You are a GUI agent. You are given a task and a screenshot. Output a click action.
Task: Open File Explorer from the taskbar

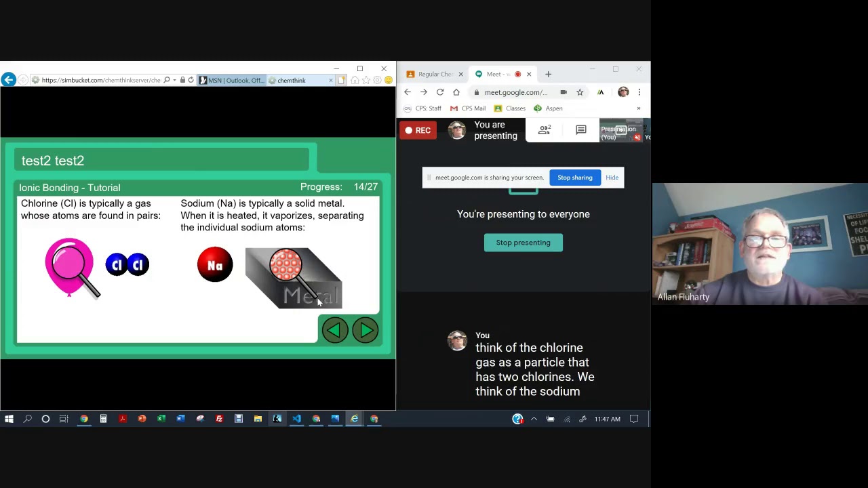pyautogui.click(x=258, y=419)
